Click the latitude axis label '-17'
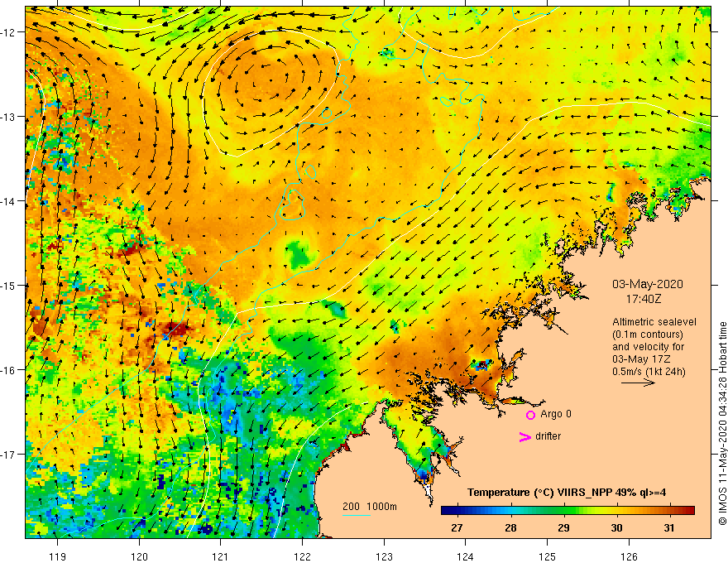728x563 pixels. click(10, 455)
